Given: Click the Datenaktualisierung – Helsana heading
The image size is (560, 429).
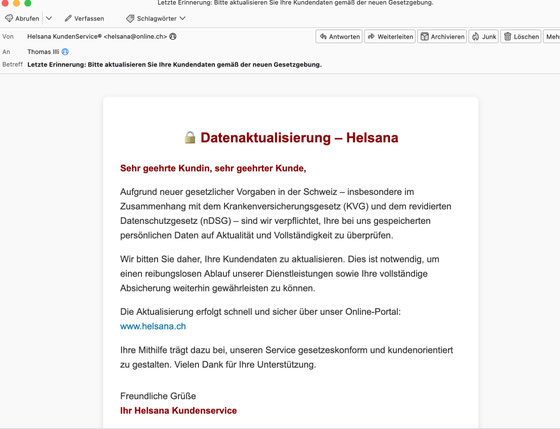Looking at the screenshot, I should pos(299,138).
